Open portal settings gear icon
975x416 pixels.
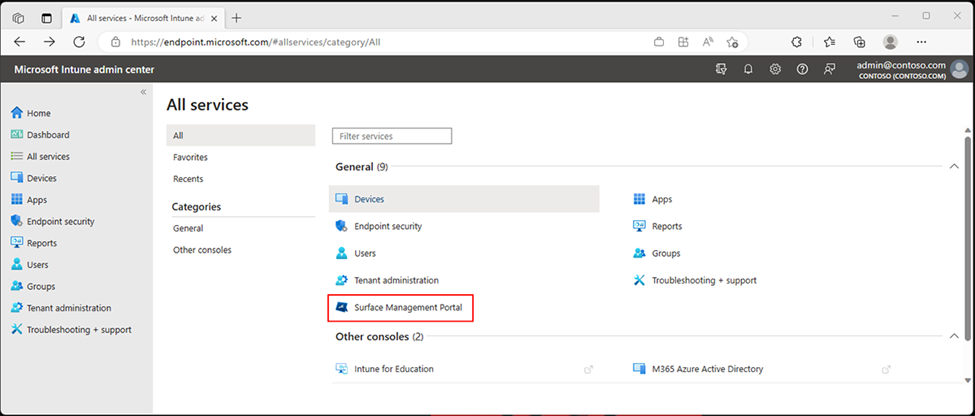[x=775, y=69]
